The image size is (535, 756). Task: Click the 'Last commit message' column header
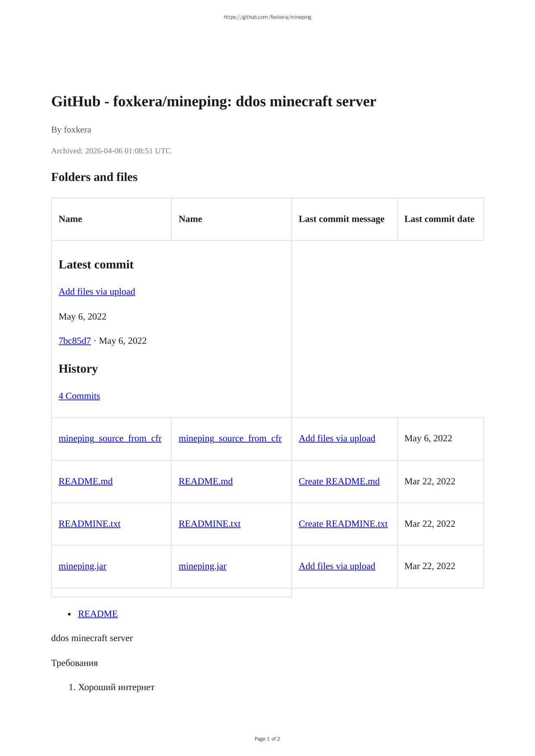tap(341, 219)
